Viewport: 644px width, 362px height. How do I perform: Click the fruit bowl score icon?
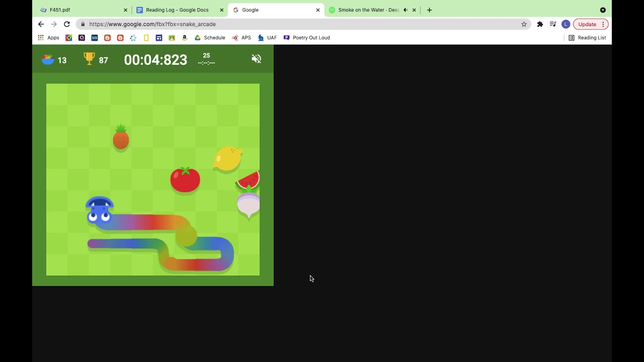[x=48, y=59]
